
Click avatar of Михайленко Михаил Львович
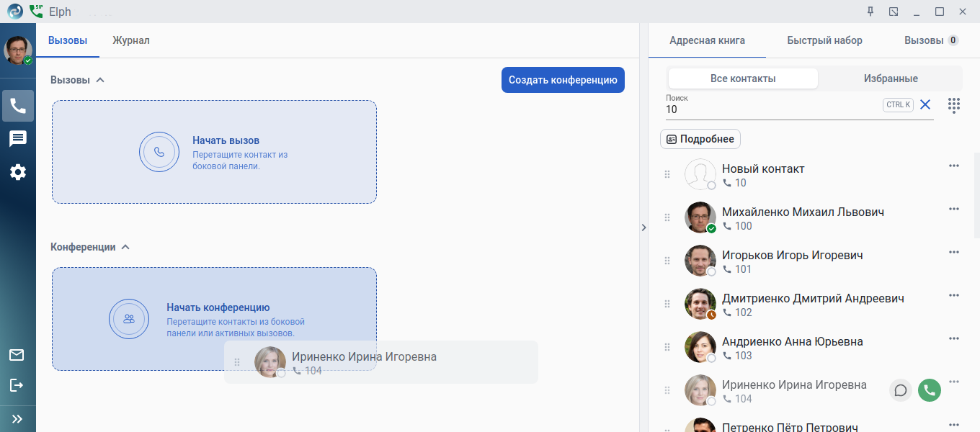(700, 217)
